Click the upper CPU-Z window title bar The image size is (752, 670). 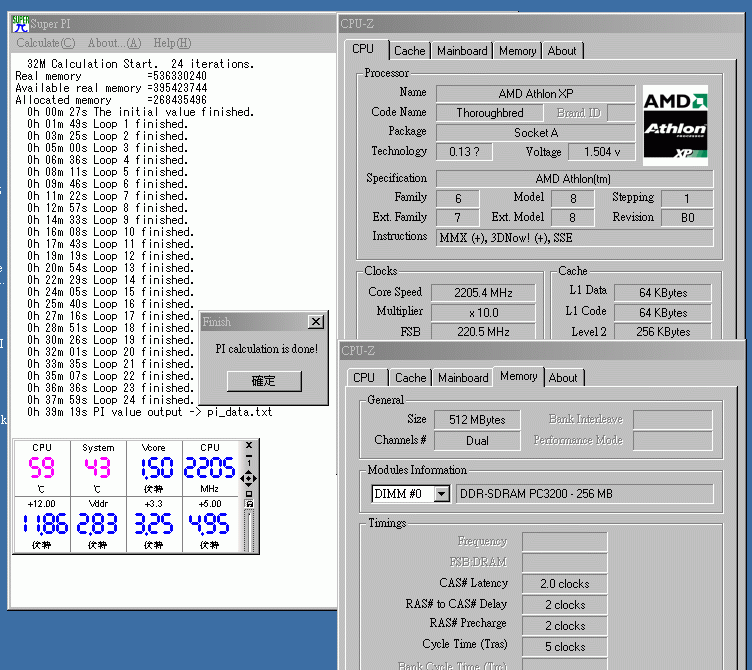541,24
